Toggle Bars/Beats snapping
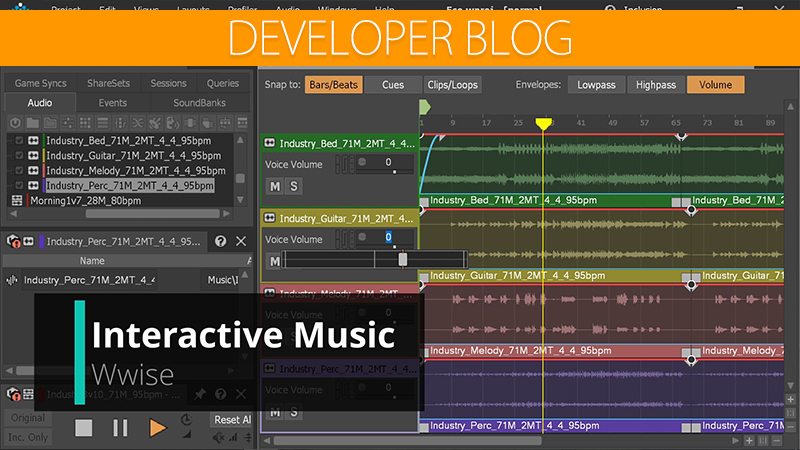This screenshot has height=450, width=800. pyautogui.click(x=334, y=85)
